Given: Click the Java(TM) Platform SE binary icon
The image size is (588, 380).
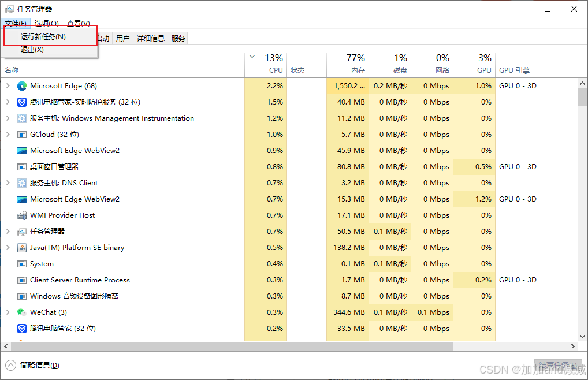Looking at the screenshot, I should [x=22, y=248].
